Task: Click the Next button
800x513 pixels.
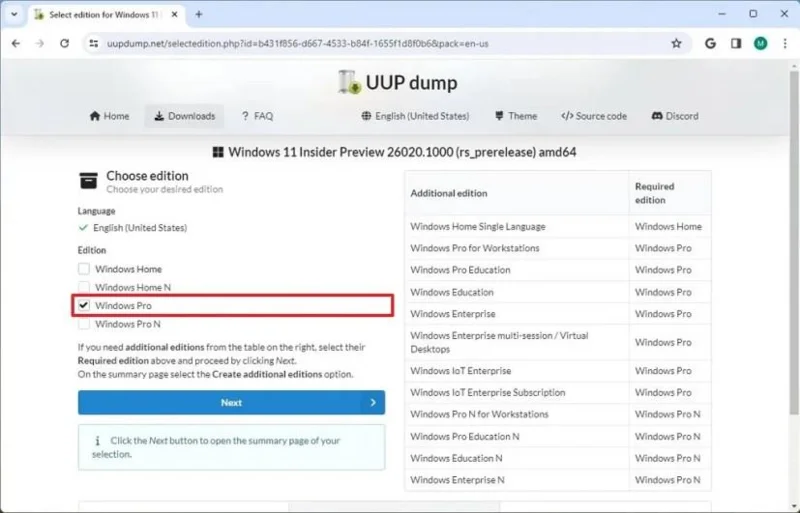Action: coord(232,402)
